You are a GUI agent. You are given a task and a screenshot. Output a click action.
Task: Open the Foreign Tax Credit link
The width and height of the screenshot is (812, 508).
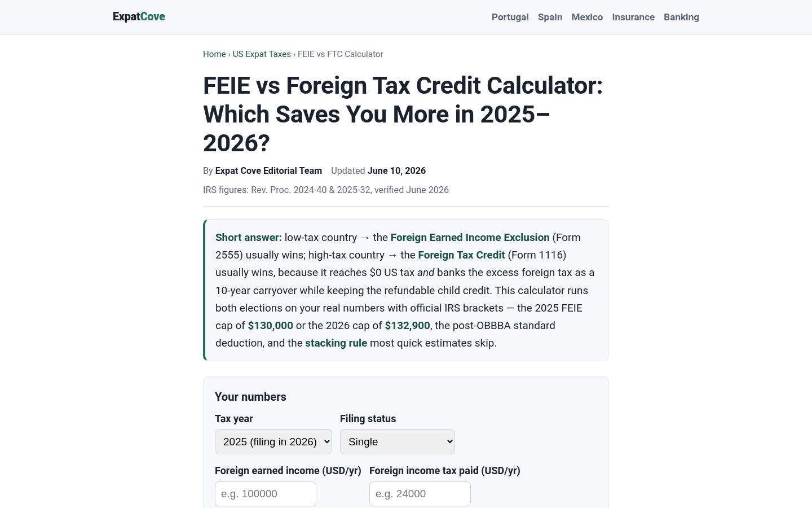point(461,255)
